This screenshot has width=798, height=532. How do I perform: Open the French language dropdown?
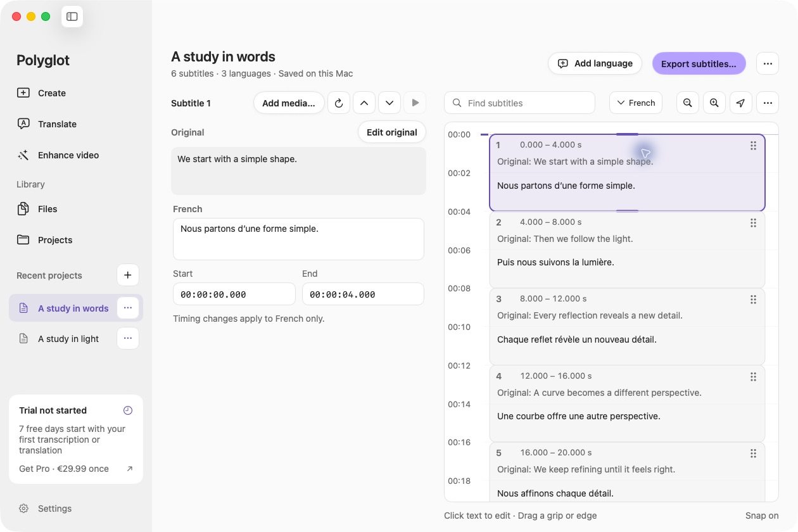(636, 103)
